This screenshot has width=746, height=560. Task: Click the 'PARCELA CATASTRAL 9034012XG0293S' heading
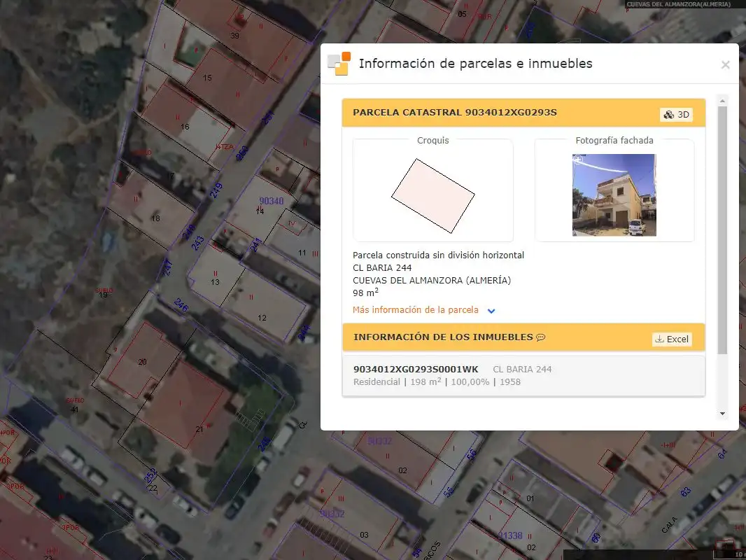tap(454, 113)
